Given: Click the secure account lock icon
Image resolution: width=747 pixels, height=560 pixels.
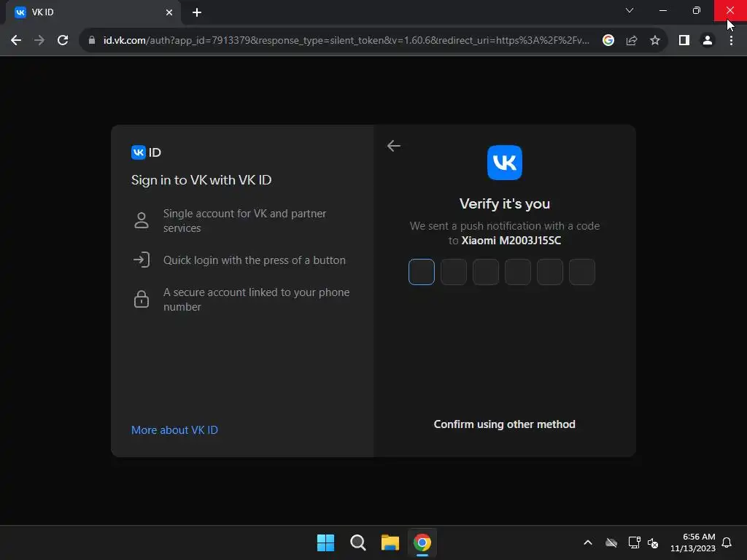Looking at the screenshot, I should (x=142, y=299).
